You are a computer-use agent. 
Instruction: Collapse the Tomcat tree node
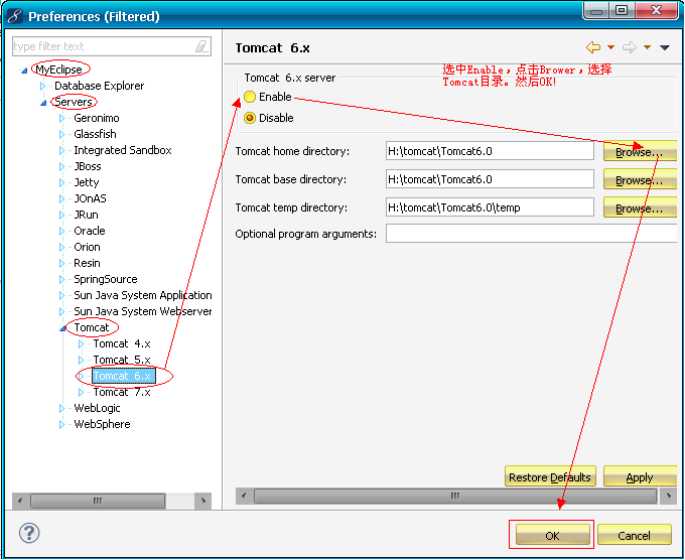(63, 328)
